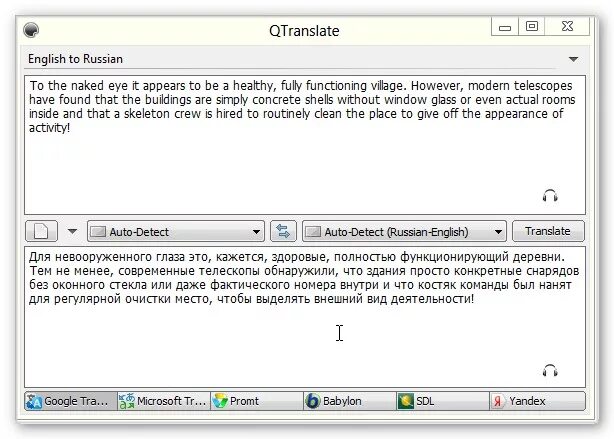Clear text with the new blank page button
This screenshot has height=439, width=614.
pos(42,231)
